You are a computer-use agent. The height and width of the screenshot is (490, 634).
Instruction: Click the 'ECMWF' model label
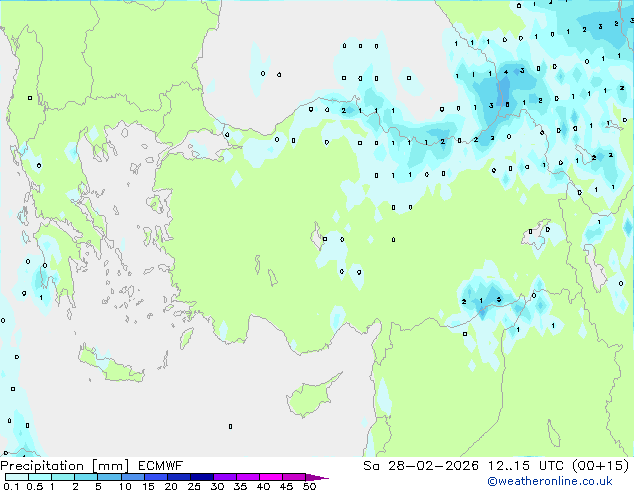pos(160,466)
